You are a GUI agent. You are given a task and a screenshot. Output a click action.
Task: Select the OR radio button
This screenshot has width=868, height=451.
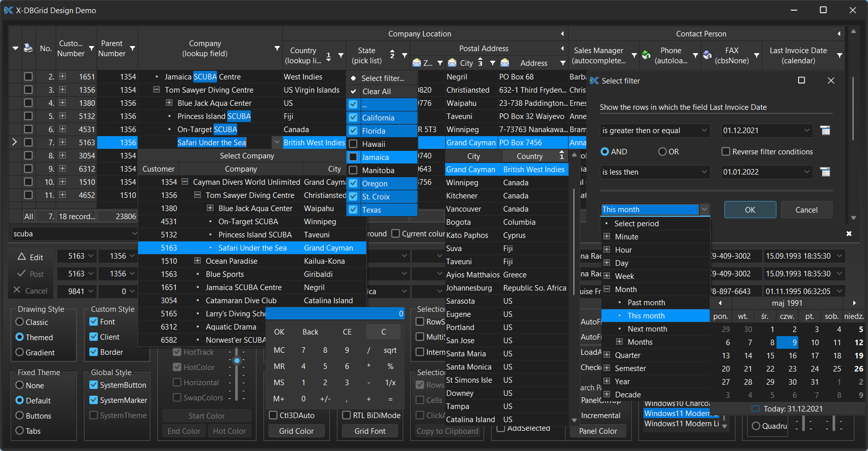pyautogui.click(x=663, y=152)
